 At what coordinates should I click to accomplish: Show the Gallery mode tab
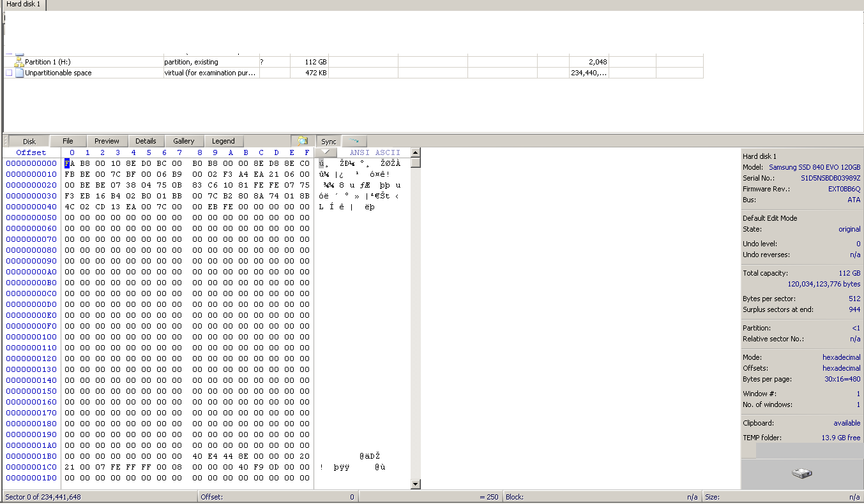point(184,141)
